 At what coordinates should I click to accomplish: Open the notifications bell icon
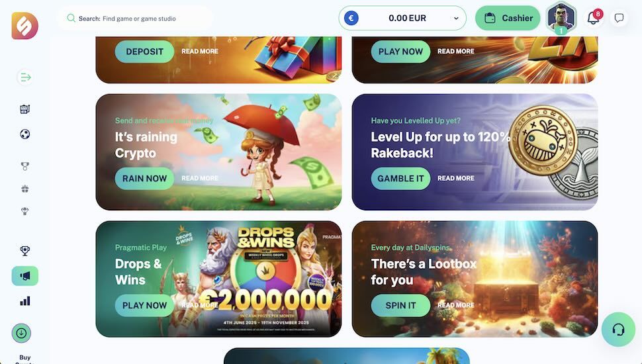coord(594,18)
